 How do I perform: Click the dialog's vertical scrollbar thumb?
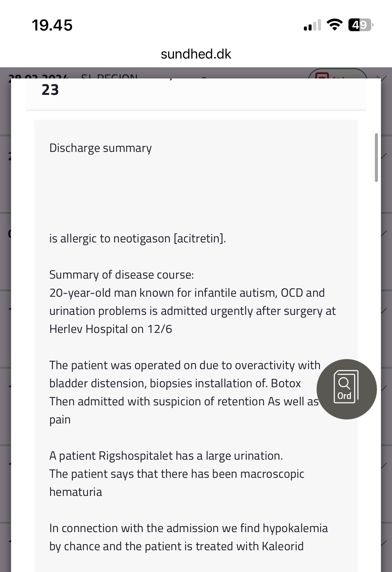pyautogui.click(x=376, y=158)
